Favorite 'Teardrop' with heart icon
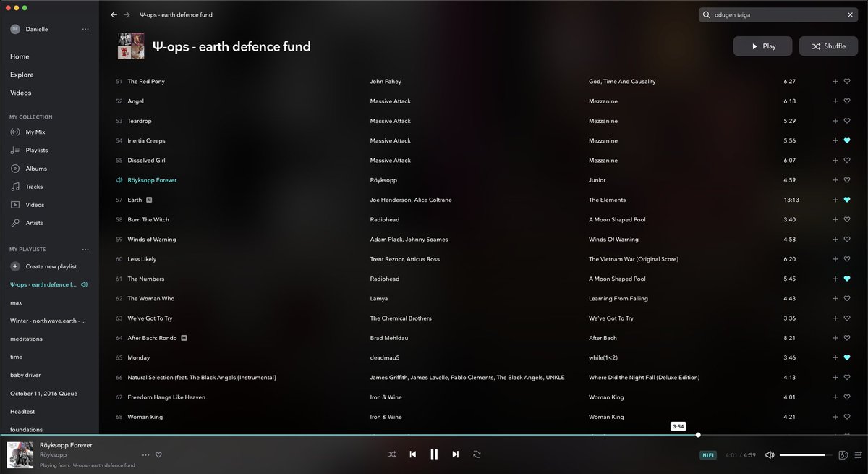 pos(847,121)
